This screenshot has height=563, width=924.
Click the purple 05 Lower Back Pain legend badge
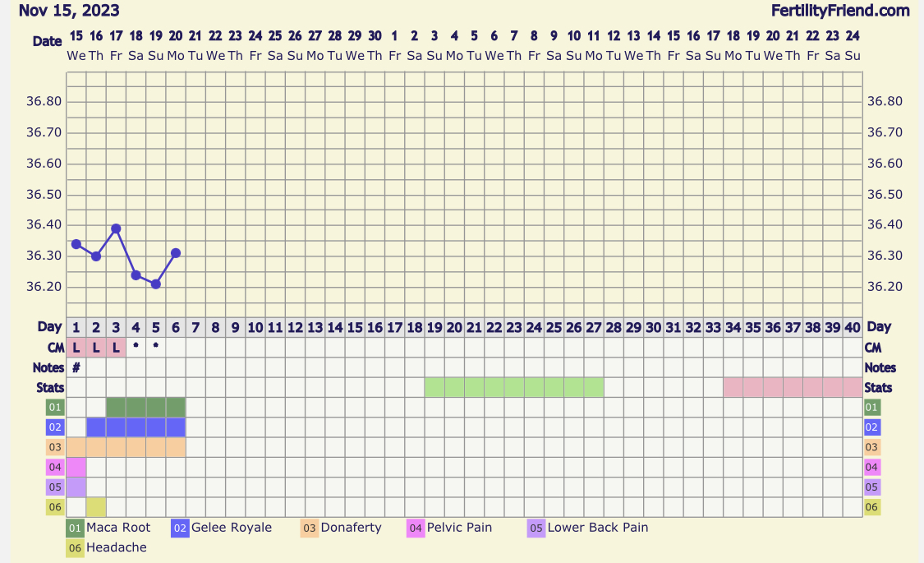pyautogui.click(x=536, y=528)
